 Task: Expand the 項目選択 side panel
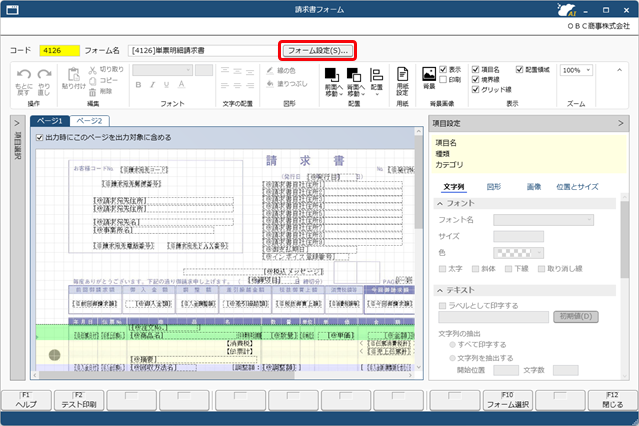(17, 123)
